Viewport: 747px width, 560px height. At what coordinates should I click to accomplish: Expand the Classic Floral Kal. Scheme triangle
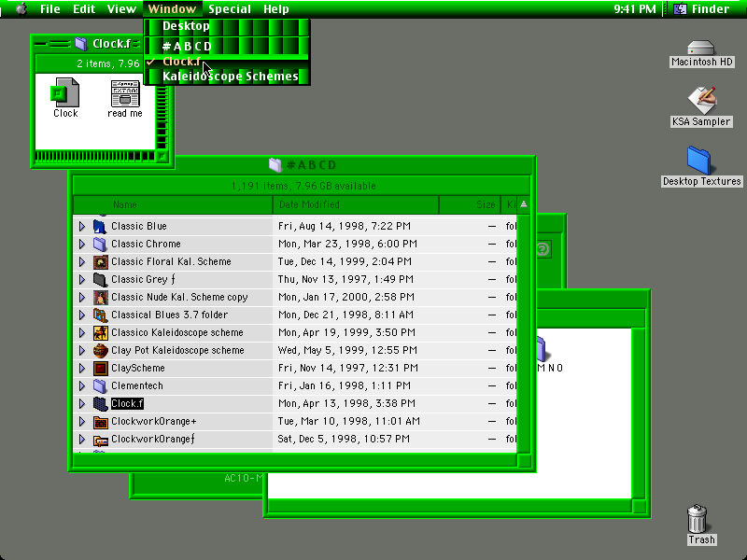click(82, 262)
